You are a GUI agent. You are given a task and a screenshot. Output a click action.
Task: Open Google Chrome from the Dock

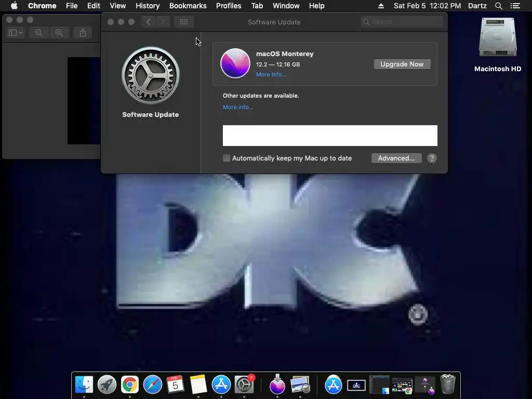(x=129, y=385)
